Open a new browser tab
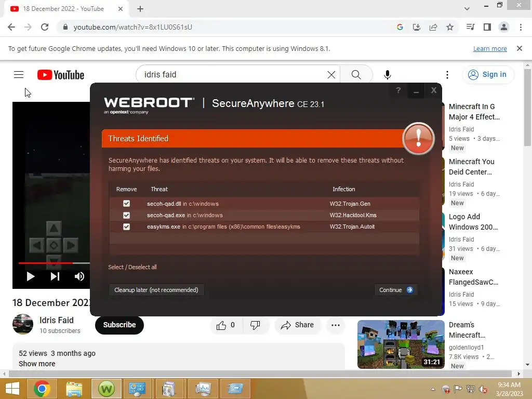This screenshot has height=399, width=532. tap(140, 9)
